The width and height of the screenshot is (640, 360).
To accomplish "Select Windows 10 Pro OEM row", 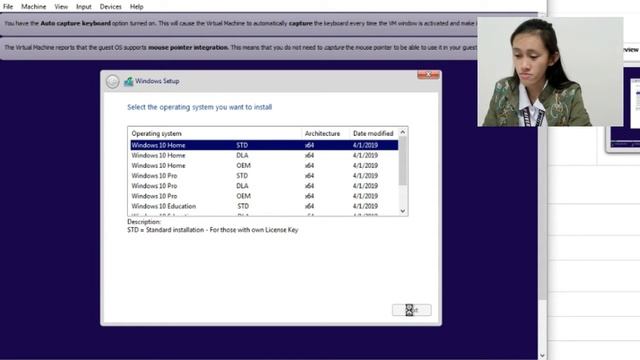I will coord(264,196).
